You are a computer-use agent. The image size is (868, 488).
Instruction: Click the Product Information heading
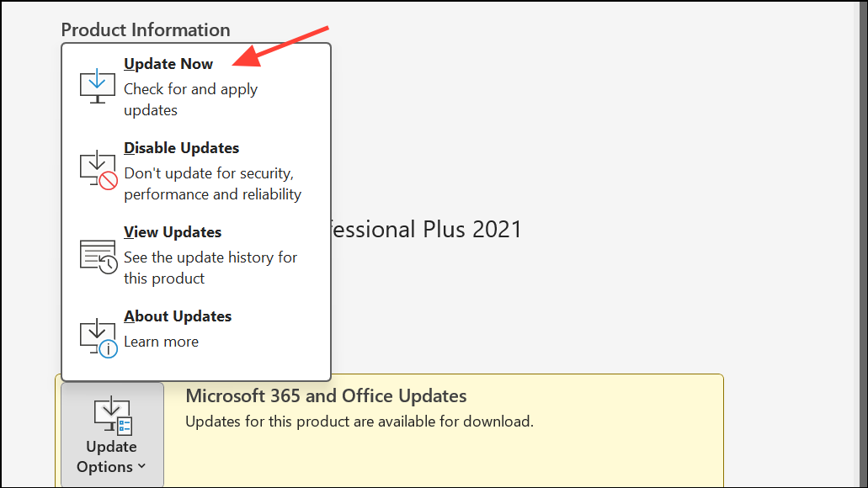pos(146,30)
